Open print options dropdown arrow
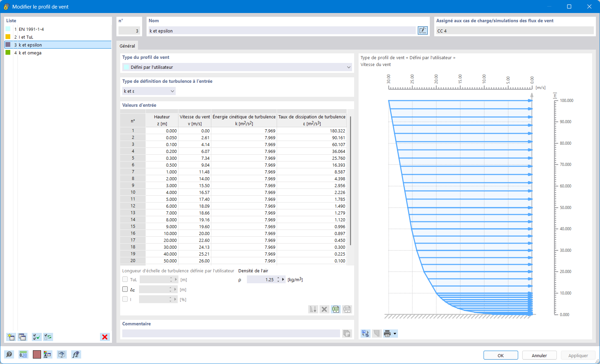The height and width of the screenshot is (364, 600). pyautogui.click(x=395, y=334)
